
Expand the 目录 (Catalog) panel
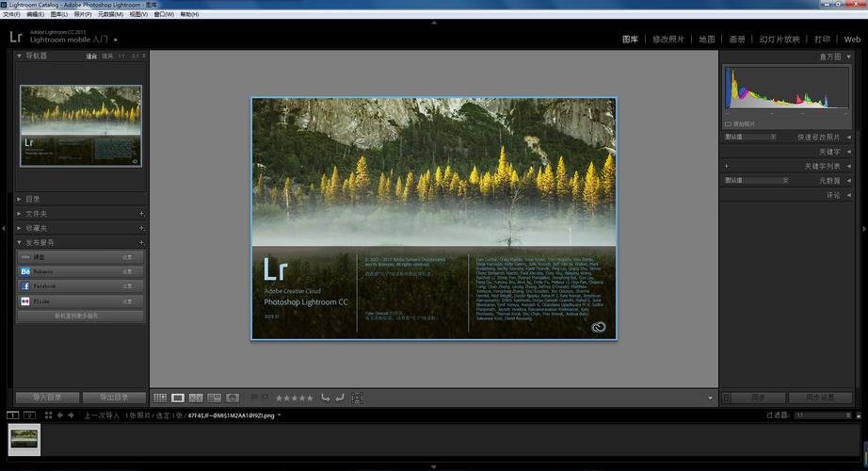tap(33, 199)
